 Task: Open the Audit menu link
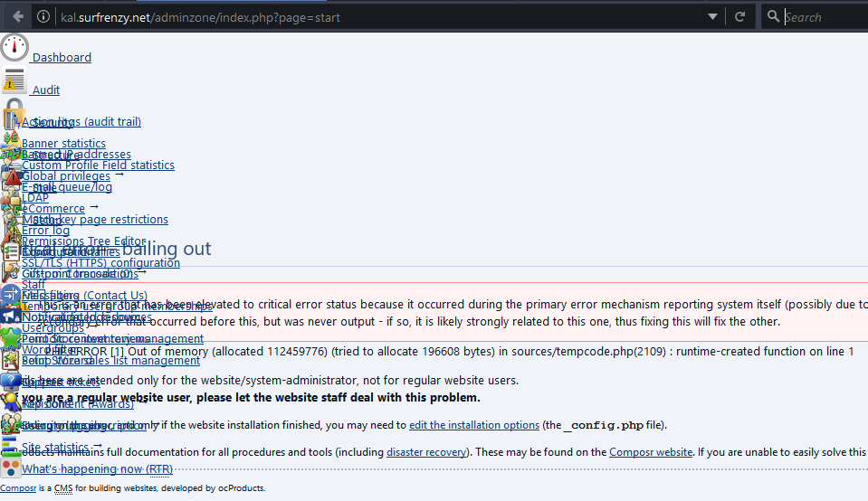46,90
